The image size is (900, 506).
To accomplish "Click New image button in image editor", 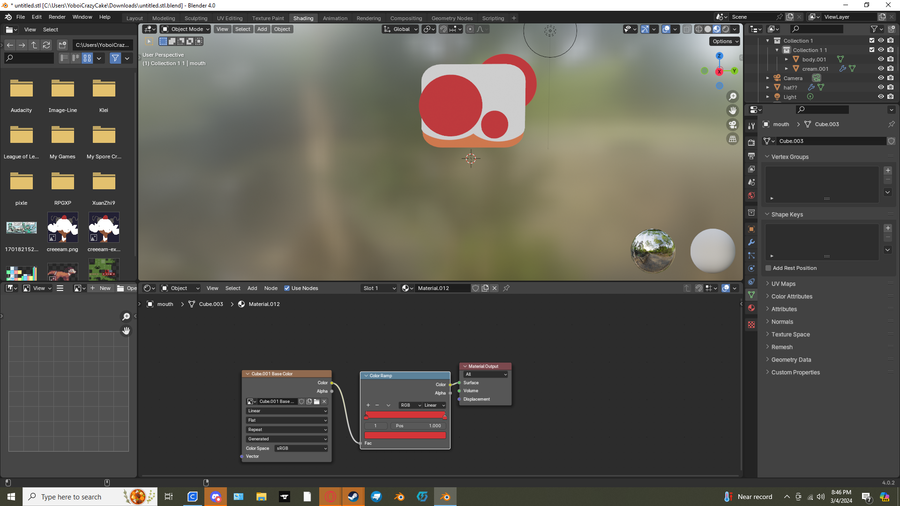I will [100, 288].
